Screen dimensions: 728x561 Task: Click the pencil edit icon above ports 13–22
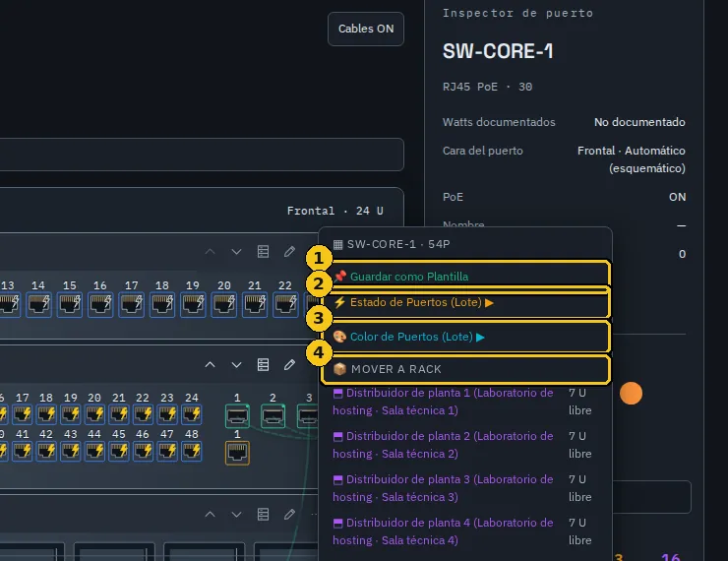coord(289,252)
